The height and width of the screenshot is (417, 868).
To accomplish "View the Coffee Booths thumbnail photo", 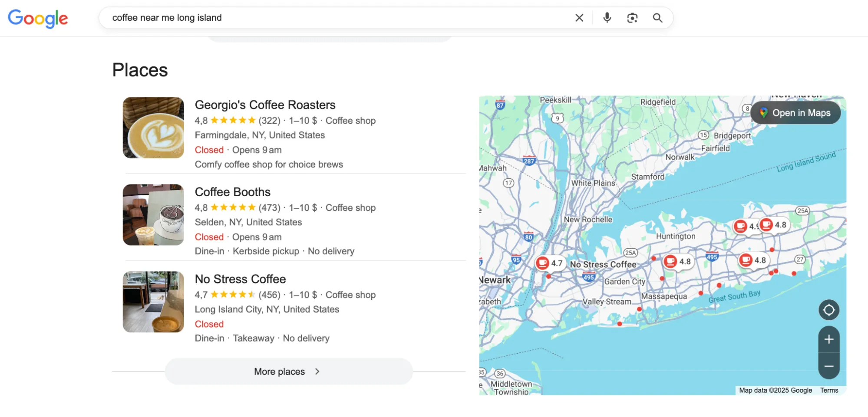I will (153, 215).
